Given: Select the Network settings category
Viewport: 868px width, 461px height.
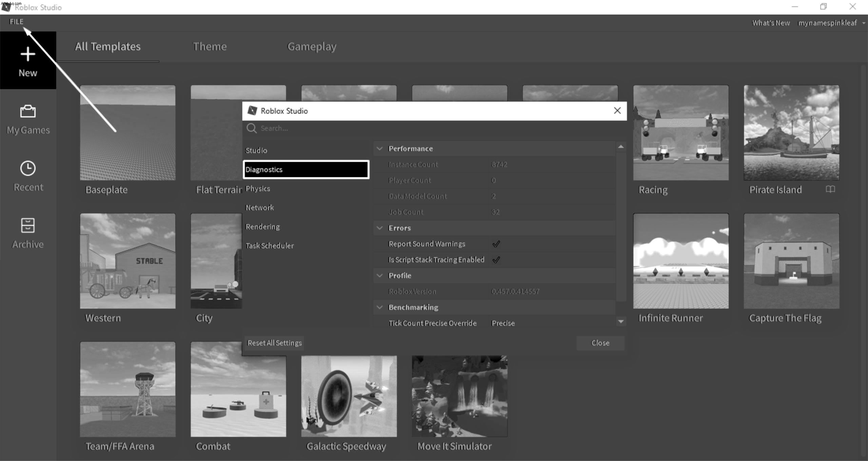Looking at the screenshot, I should 306,208.
